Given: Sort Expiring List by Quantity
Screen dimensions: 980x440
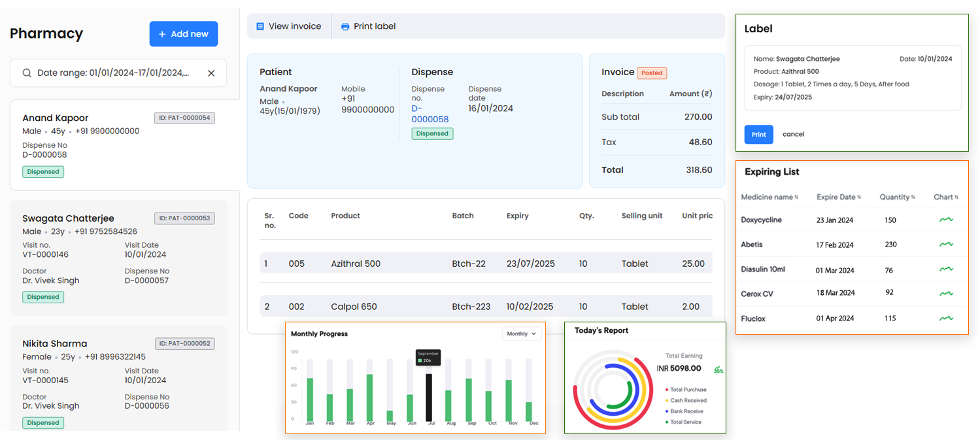Looking at the screenshot, I should [x=913, y=197].
